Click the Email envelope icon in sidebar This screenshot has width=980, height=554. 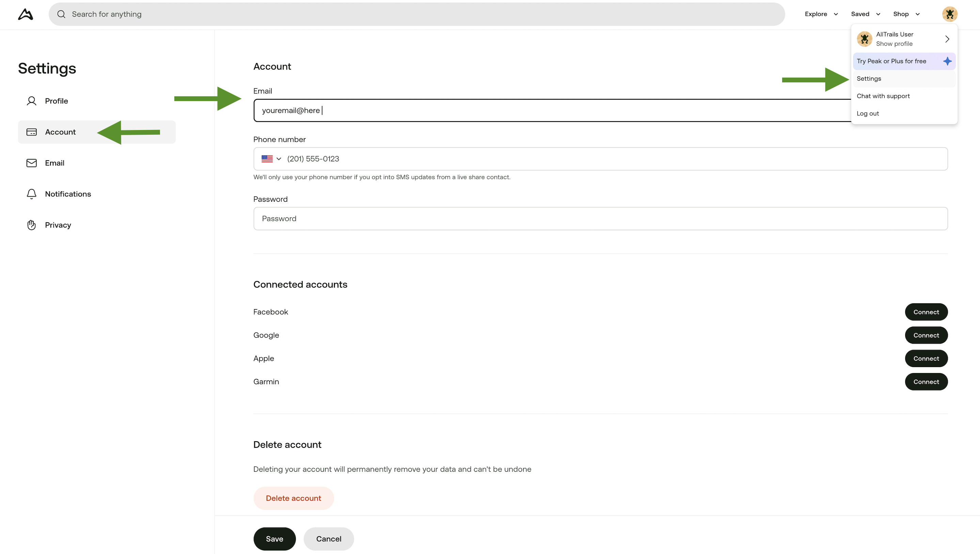point(32,163)
